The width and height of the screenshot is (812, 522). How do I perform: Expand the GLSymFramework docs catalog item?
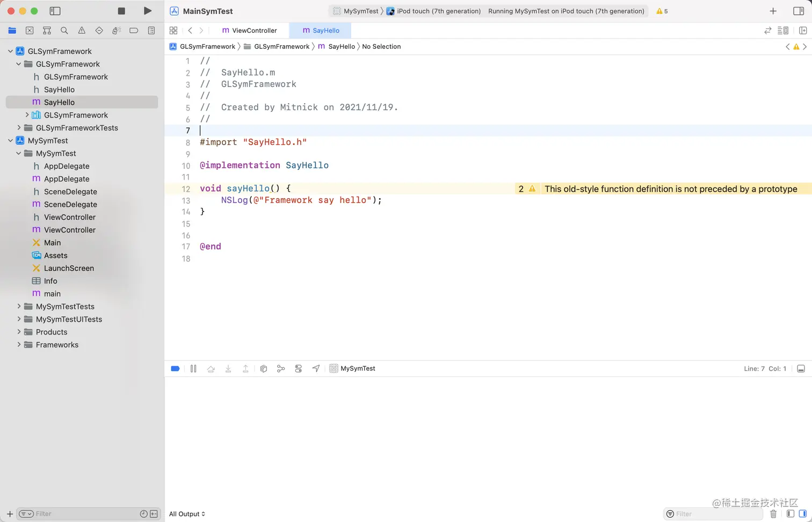click(x=27, y=115)
